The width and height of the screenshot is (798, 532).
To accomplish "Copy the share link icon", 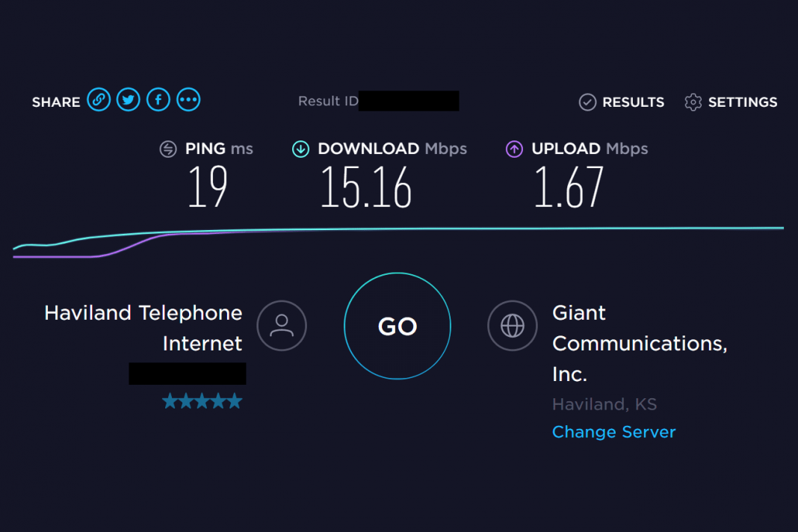I will [x=99, y=99].
